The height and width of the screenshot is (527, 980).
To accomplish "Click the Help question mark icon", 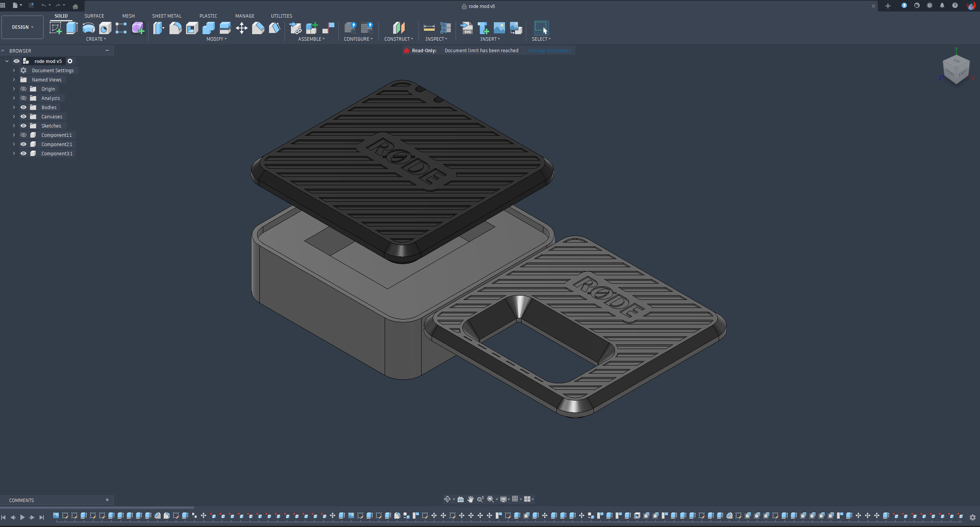I will 955,6.
